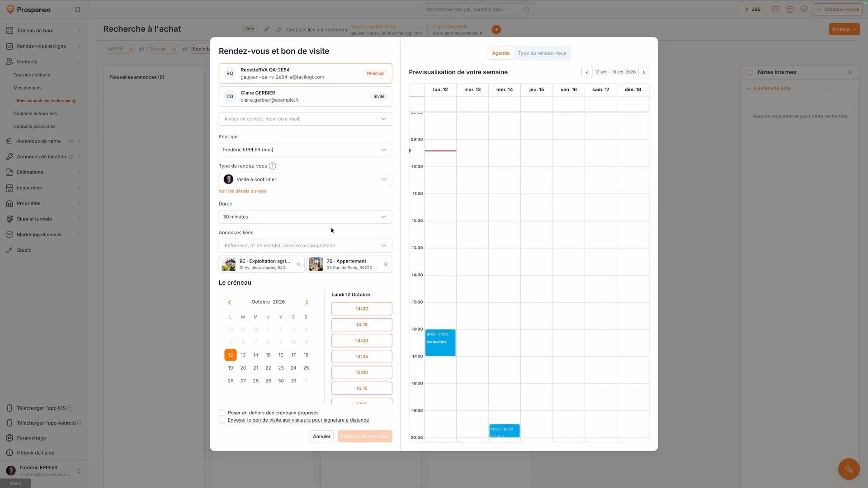This screenshot has width=868, height=488.
Task: Remove the Terrain filter tag
Action: click(x=174, y=49)
